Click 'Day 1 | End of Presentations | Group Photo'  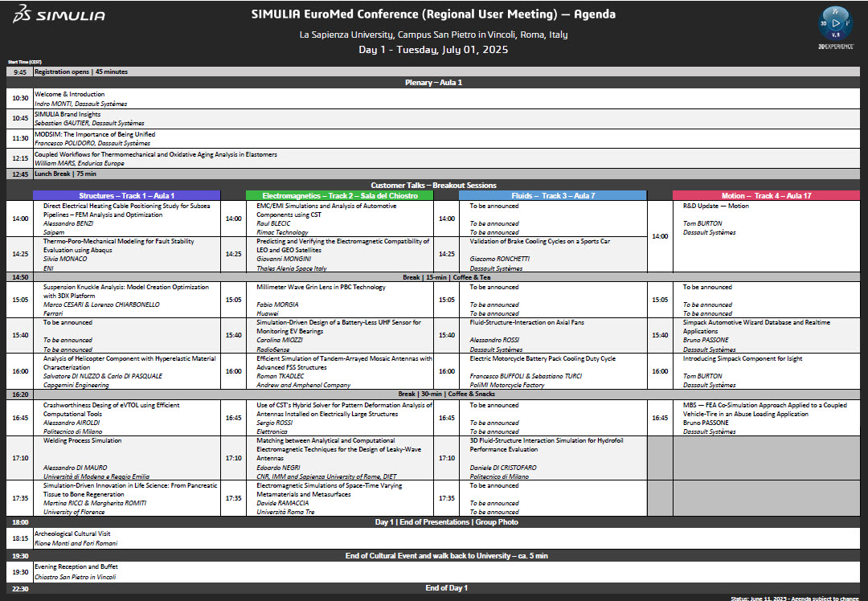tap(446, 522)
